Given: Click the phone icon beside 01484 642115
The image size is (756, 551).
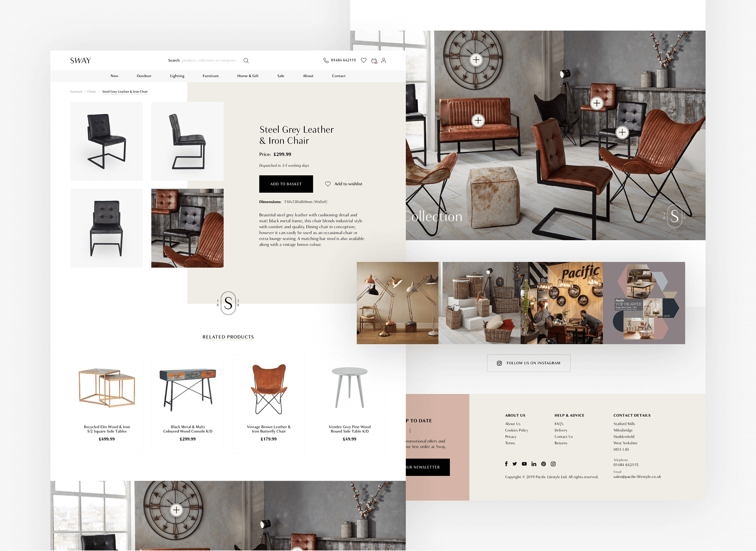Looking at the screenshot, I should (x=326, y=60).
